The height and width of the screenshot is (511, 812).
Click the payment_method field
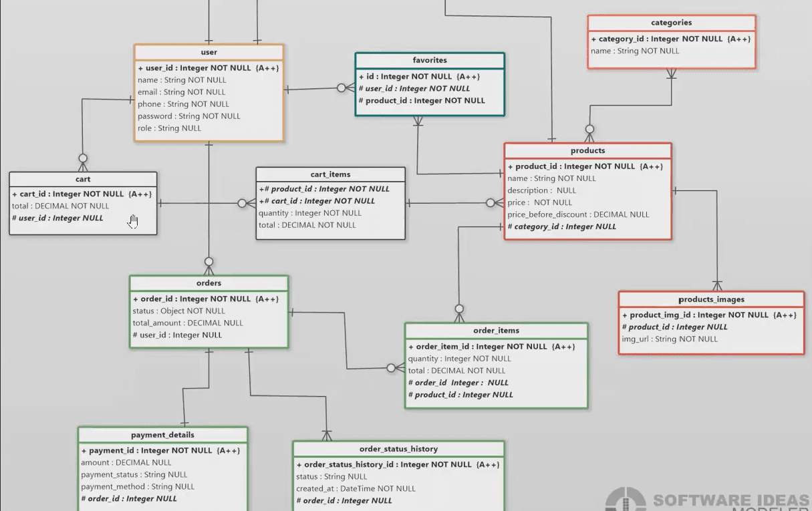[138, 487]
